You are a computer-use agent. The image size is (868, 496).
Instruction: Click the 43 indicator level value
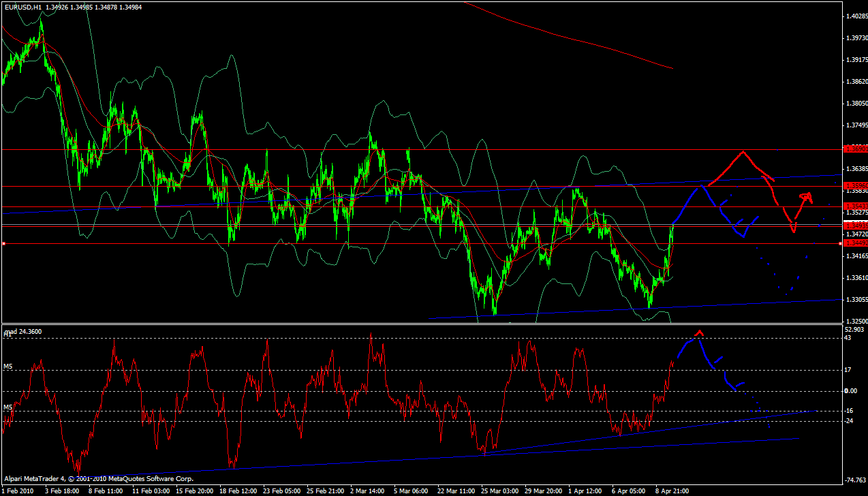coord(848,338)
